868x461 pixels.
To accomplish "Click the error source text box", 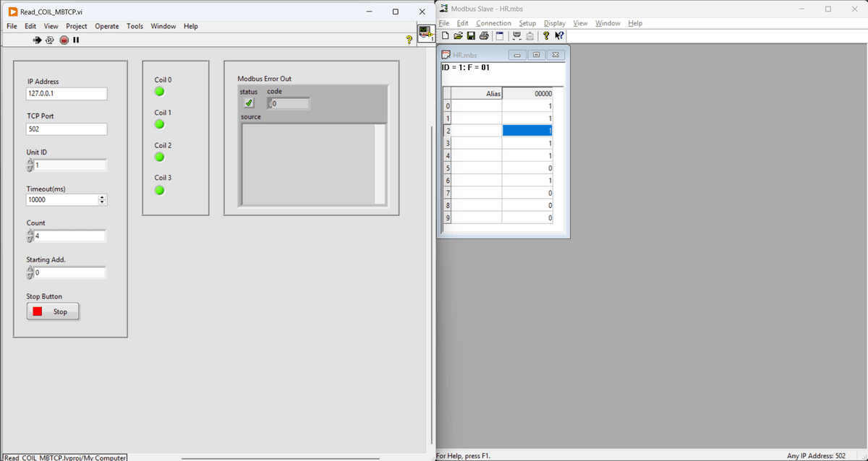I will click(x=307, y=165).
